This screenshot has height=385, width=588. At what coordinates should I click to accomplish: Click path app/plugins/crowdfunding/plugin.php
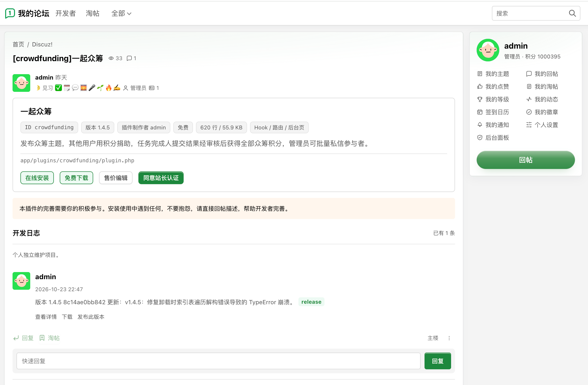pos(77,160)
